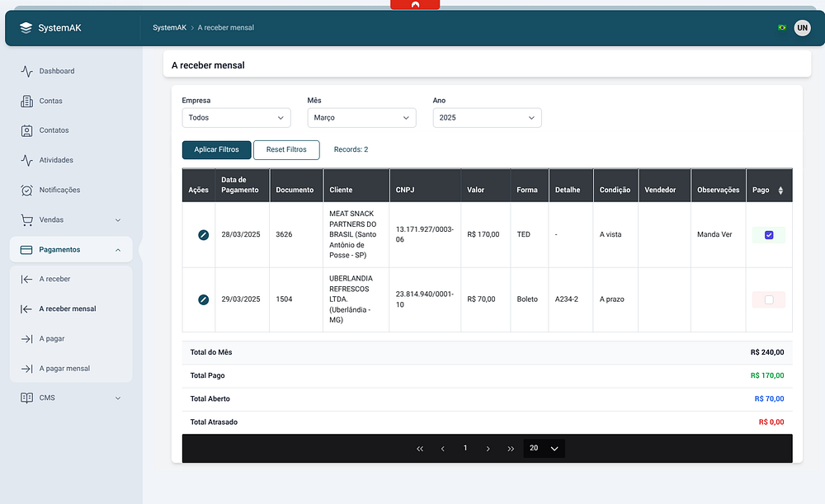825x504 pixels.
Task: Click the Contas building icon in sidebar
Action: pyautogui.click(x=27, y=101)
